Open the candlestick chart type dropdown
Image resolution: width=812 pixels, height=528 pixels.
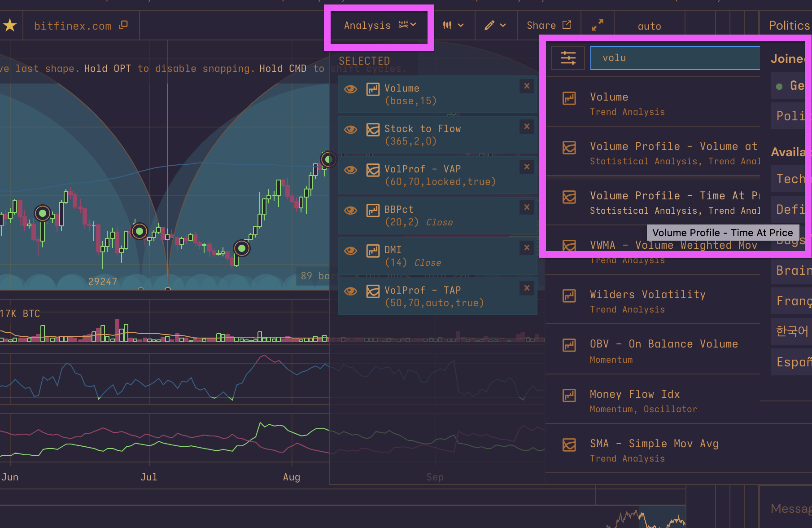coord(453,26)
